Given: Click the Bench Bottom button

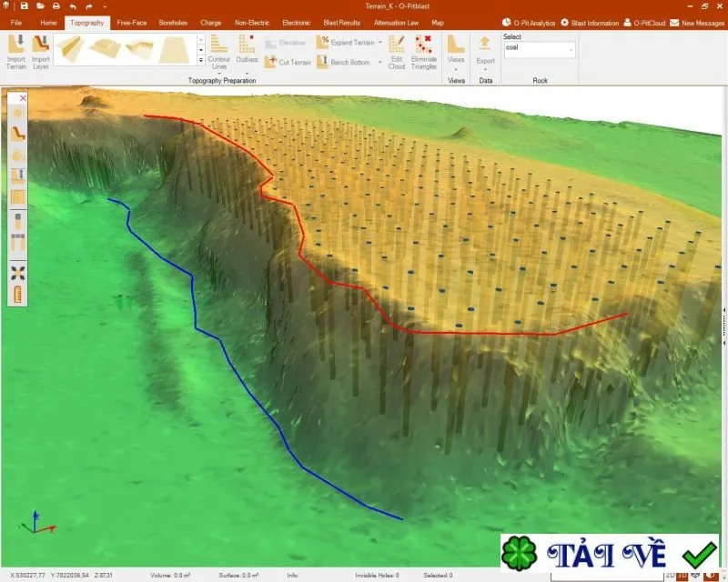Looking at the screenshot, I should 343,62.
